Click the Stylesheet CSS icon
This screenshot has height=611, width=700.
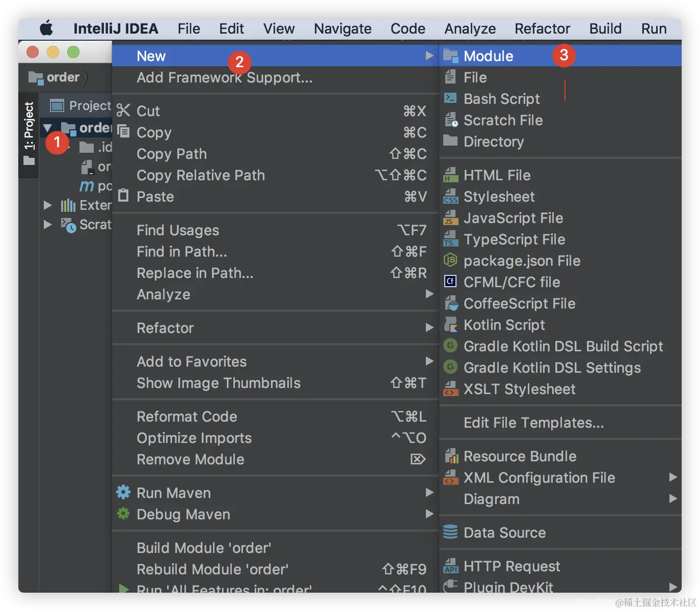450,197
